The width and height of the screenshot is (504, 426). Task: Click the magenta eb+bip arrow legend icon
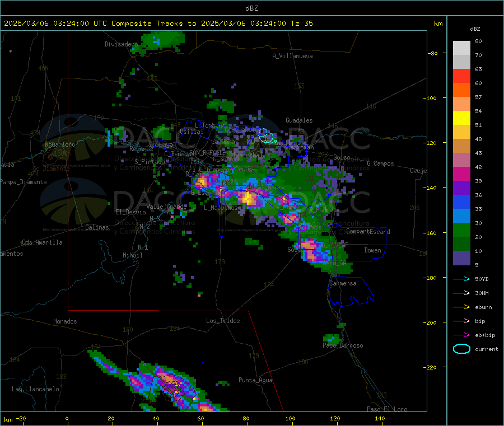point(461,335)
